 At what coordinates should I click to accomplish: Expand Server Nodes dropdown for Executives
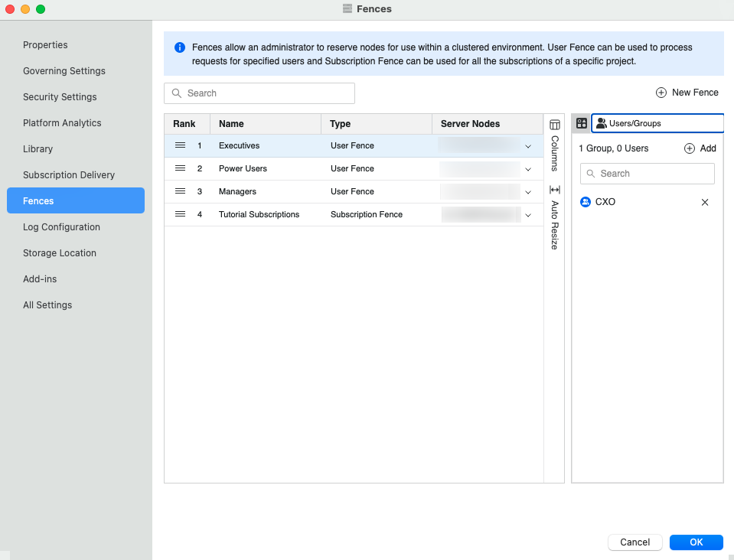coord(527,146)
